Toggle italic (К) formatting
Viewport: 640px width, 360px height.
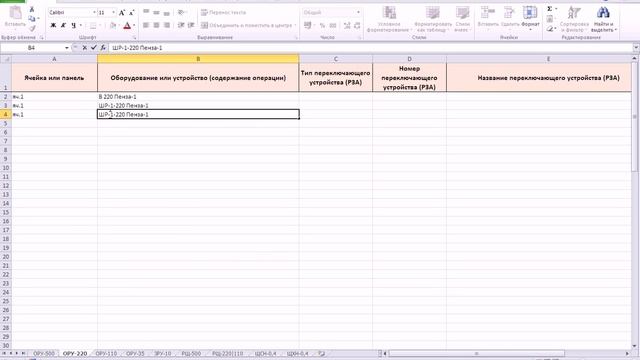[x=63, y=26]
